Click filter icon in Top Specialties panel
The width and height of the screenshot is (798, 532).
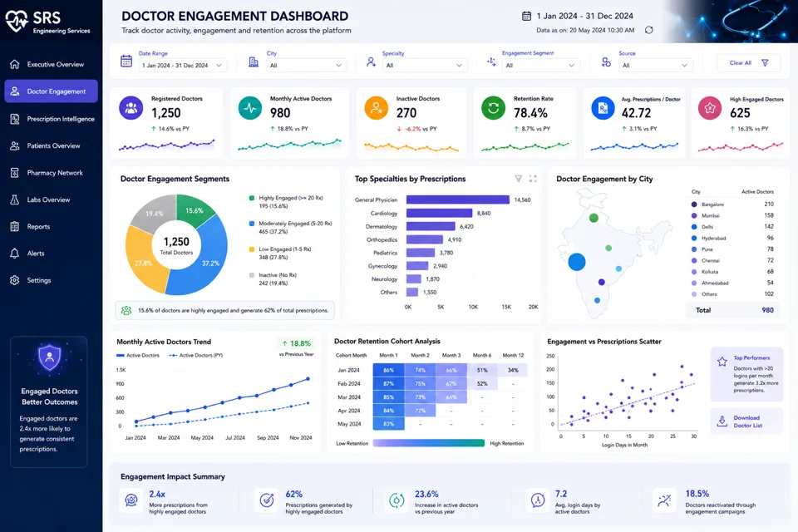tap(518, 179)
